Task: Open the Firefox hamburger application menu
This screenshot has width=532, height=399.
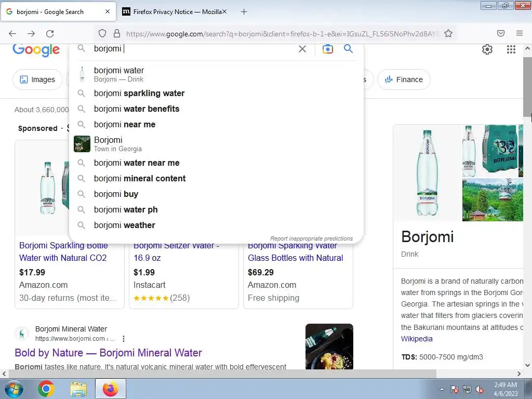Action: (x=520, y=33)
